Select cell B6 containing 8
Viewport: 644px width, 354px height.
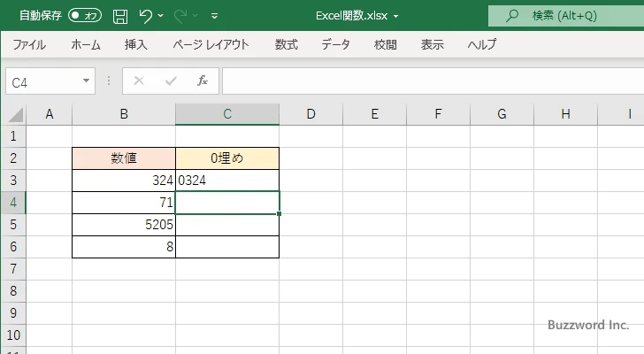pos(124,247)
